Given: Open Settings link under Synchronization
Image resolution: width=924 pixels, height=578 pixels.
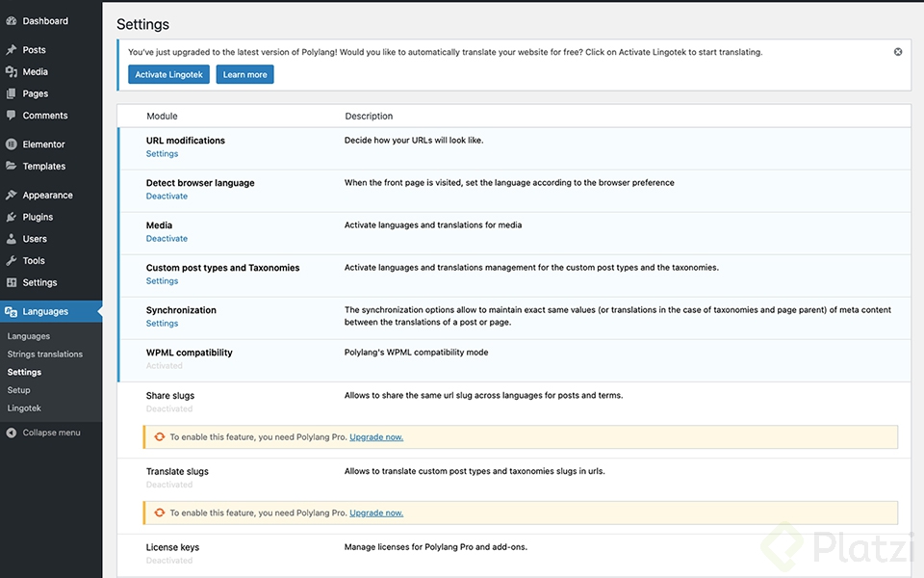Looking at the screenshot, I should (162, 324).
